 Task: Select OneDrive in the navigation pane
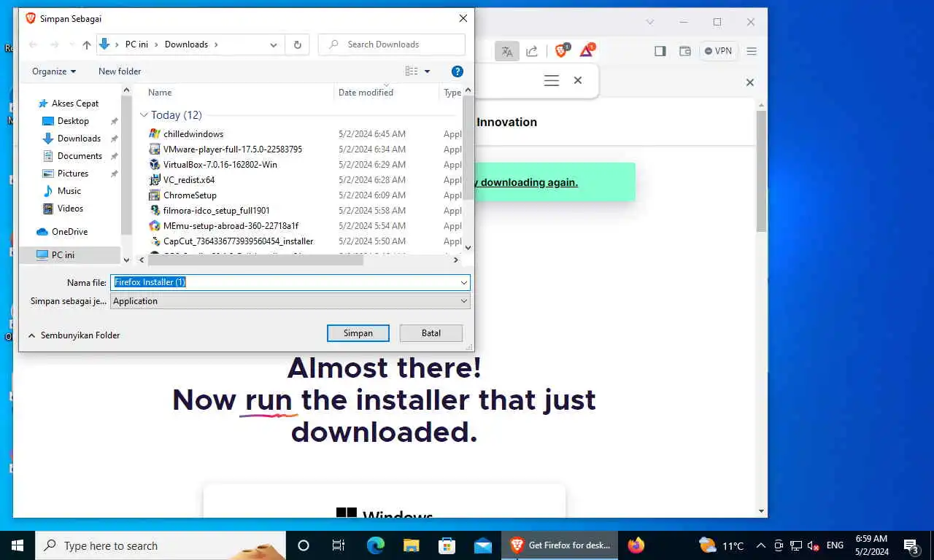pos(69,232)
